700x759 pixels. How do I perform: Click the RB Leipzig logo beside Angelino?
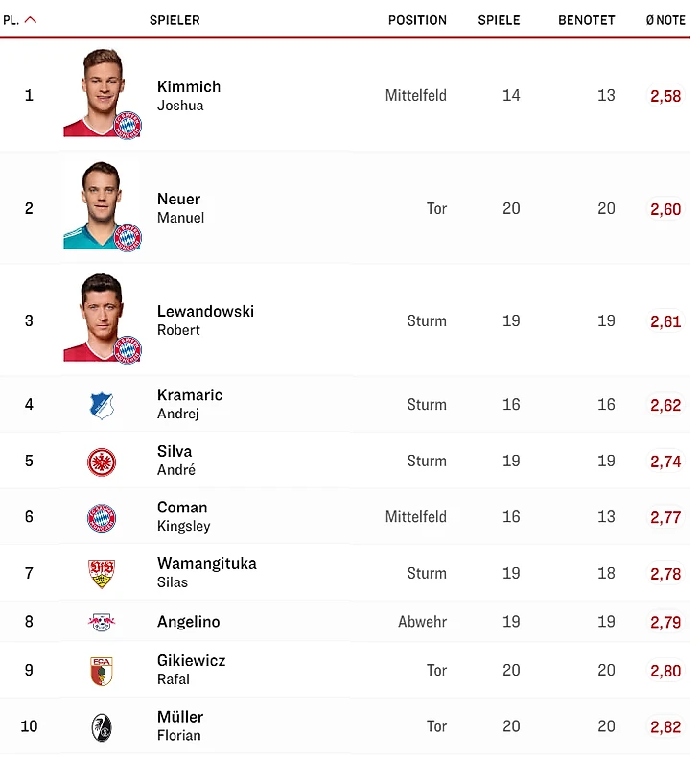(x=102, y=622)
